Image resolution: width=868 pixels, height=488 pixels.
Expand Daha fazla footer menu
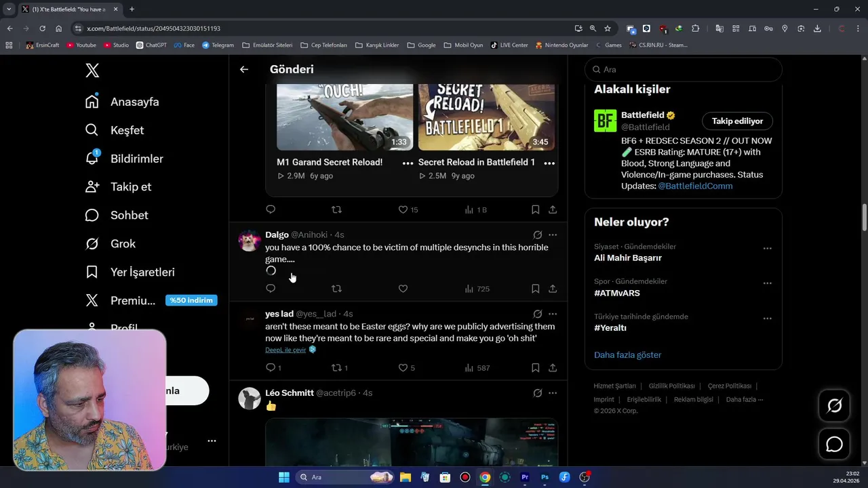tap(744, 400)
